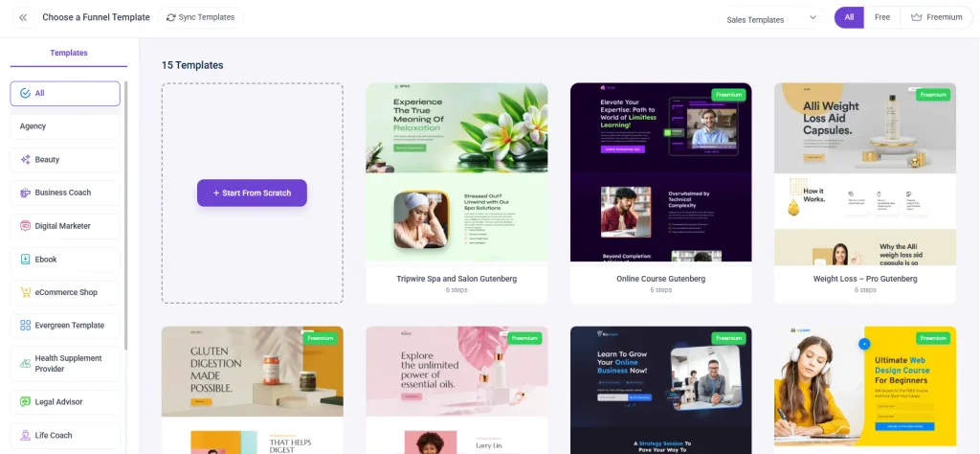Image resolution: width=980 pixels, height=454 pixels.
Task: Click '6 steps' under Online Course Gutenberg
Action: pyautogui.click(x=660, y=290)
